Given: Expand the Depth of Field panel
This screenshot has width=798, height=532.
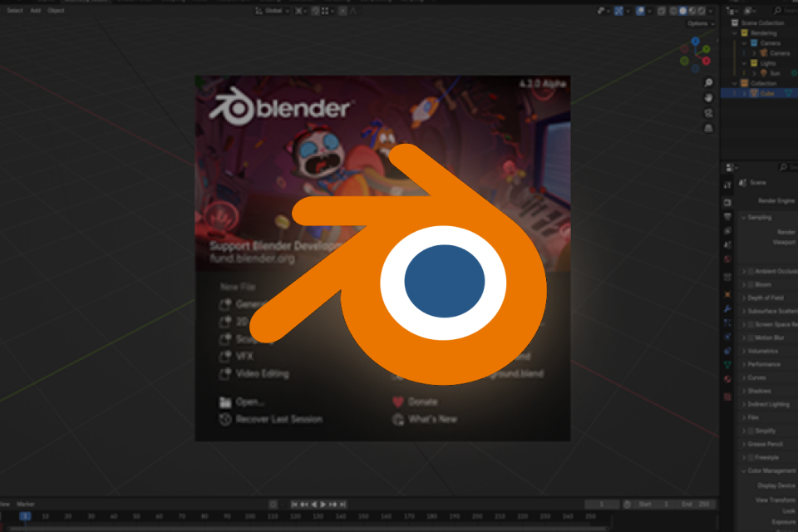Looking at the screenshot, I should coord(743,298).
